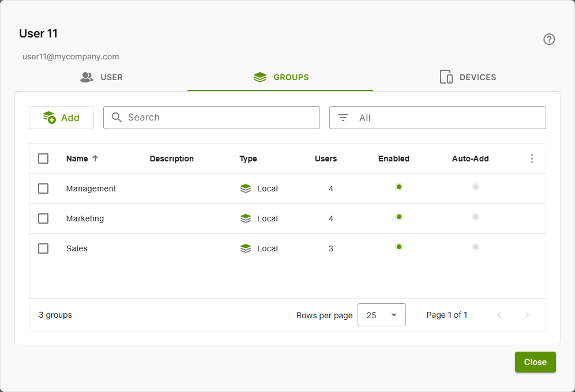
Task: Click the Auto-Add grey dot for Marketing
Action: (476, 217)
